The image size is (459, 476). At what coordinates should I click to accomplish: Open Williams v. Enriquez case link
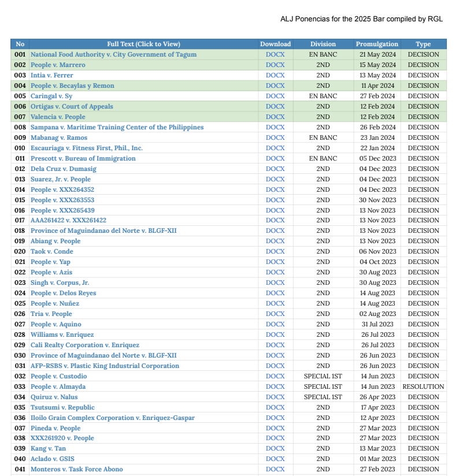coord(62,335)
